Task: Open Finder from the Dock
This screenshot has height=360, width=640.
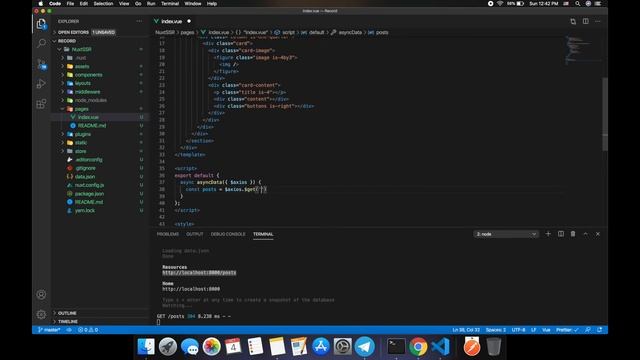Action: (146, 347)
